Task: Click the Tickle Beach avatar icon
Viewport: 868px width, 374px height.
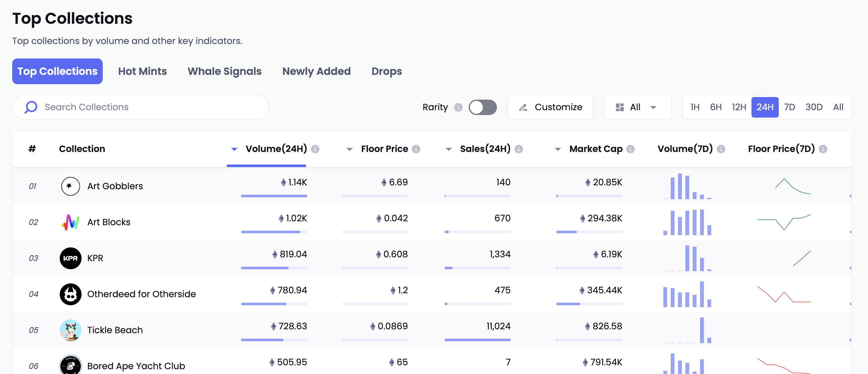Action: pos(70,330)
